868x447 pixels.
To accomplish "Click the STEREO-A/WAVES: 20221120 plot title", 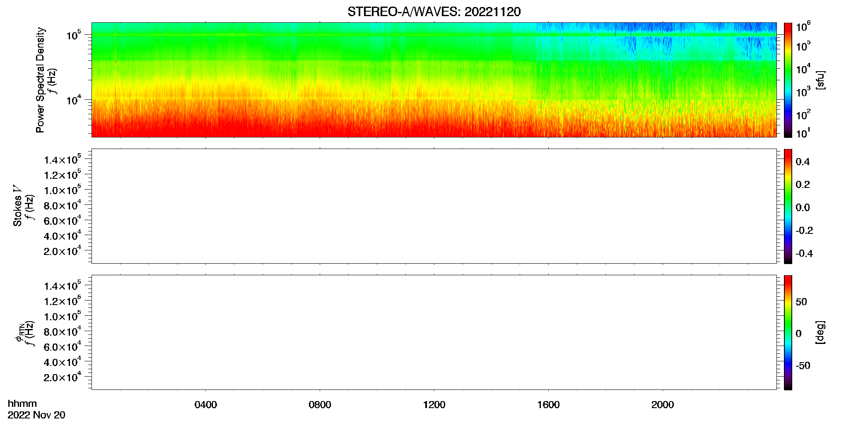I will (434, 12).
